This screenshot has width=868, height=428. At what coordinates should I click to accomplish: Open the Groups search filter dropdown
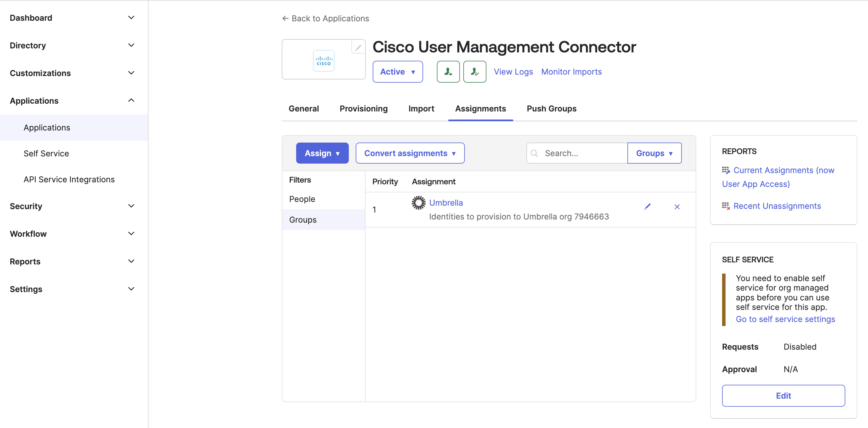[x=654, y=154]
